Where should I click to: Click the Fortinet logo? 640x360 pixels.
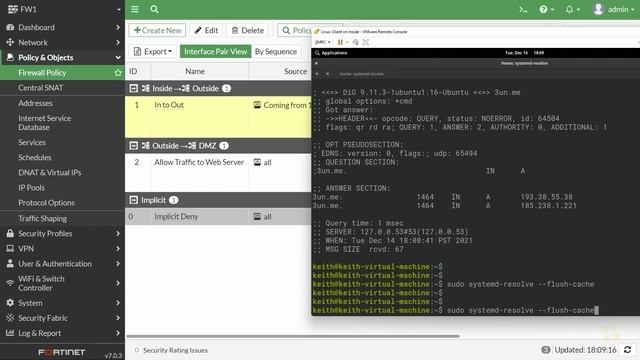tap(62, 352)
